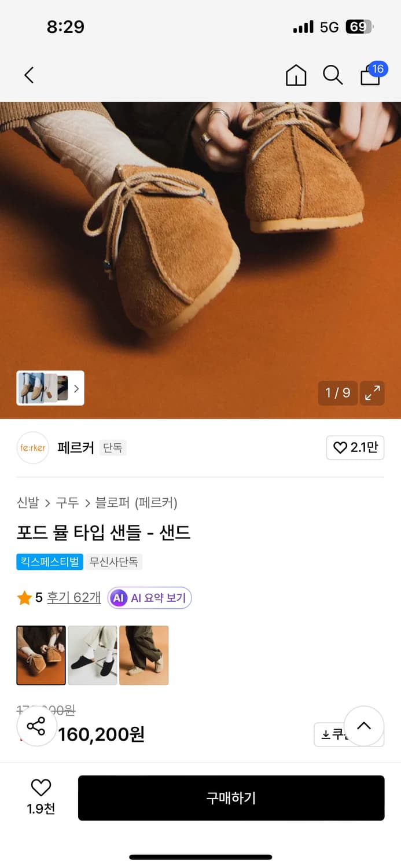The height and width of the screenshot is (868, 401).
Task: Select the second product thumbnail
Action: (x=92, y=654)
